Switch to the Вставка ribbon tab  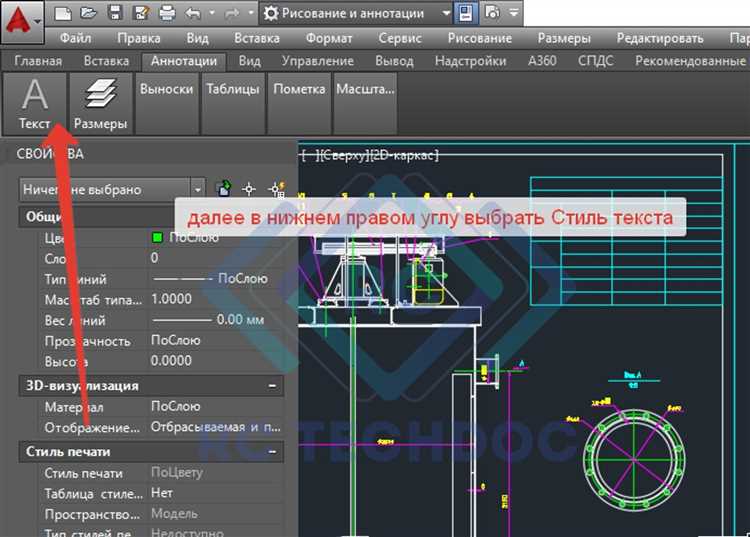tap(106, 61)
